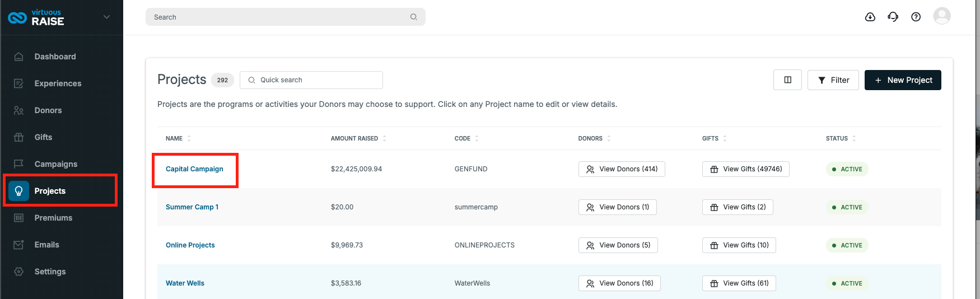Click the Experiences edit icon
This screenshot has width=980, height=299.
(18, 83)
